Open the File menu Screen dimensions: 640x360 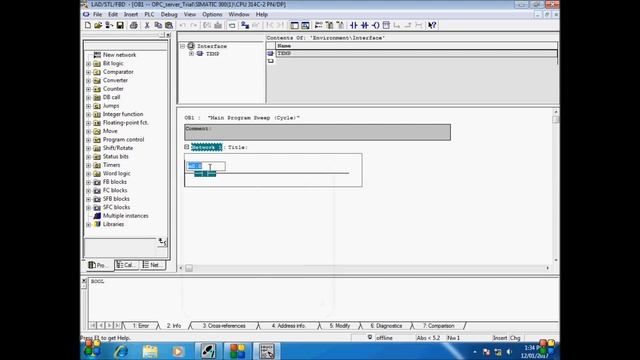(x=98, y=14)
